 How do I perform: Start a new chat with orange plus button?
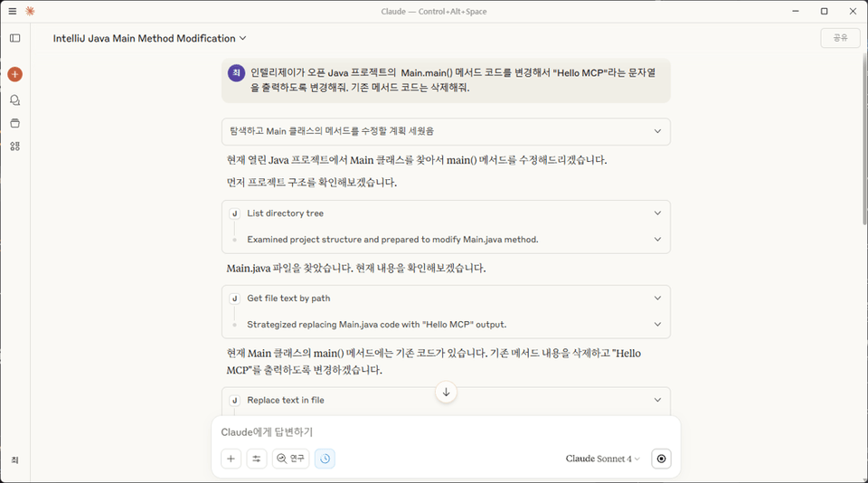(x=15, y=74)
